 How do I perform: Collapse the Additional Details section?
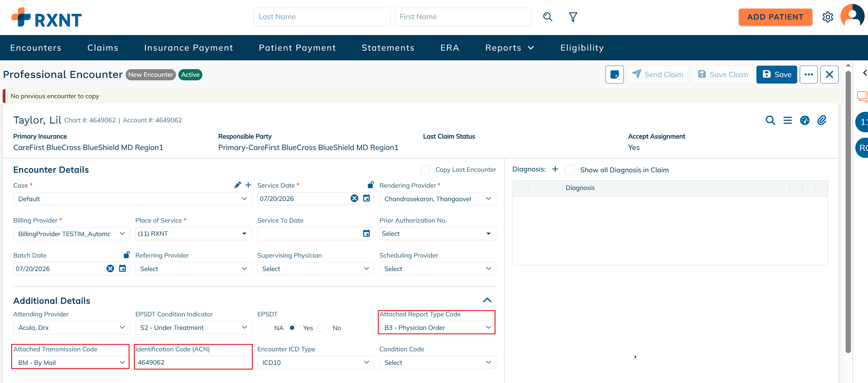[x=487, y=300]
